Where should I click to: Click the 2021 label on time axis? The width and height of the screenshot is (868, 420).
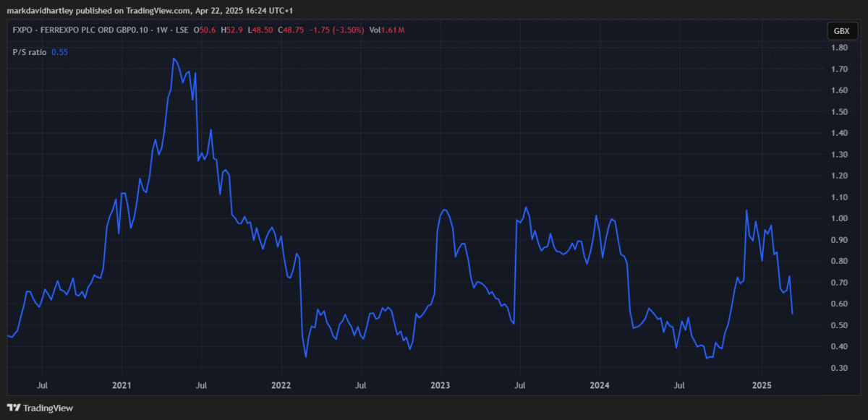pos(122,386)
